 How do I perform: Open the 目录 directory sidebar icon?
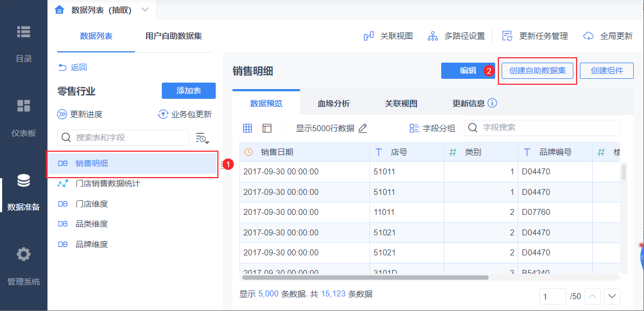pos(23,32)
